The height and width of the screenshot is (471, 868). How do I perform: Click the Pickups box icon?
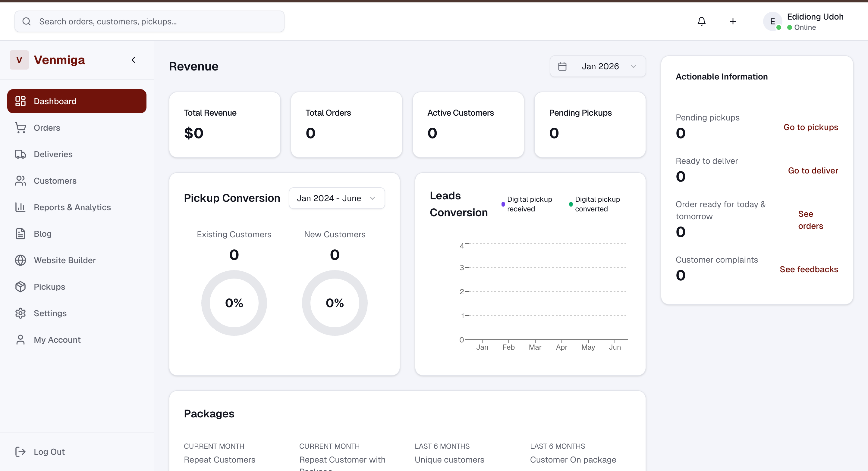point(20,287)
